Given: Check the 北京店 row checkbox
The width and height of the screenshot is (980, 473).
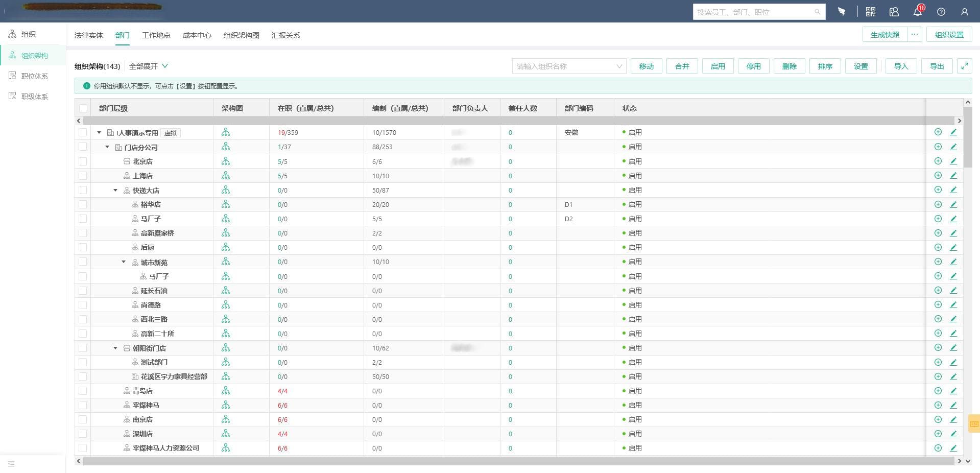Looking at the screenshot, I should [83, 161].
